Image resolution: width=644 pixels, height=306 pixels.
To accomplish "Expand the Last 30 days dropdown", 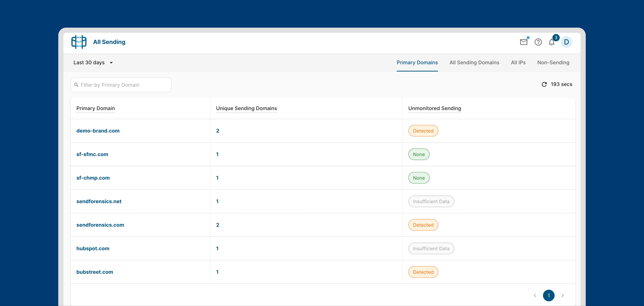I will 93,63.
